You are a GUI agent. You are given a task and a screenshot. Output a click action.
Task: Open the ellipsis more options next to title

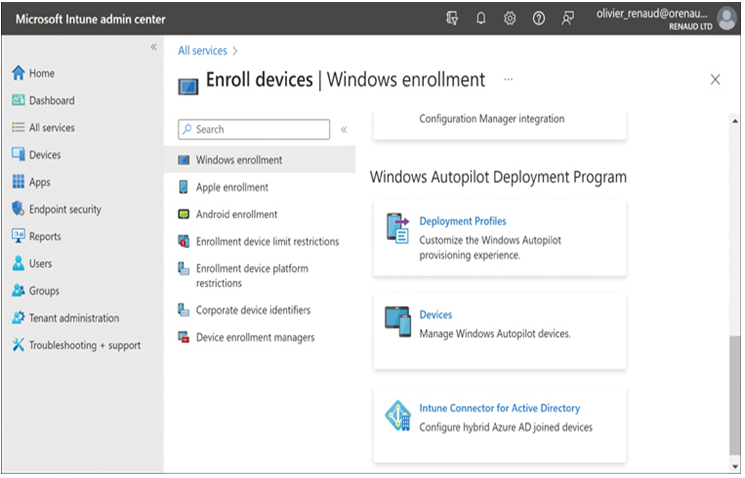click(x=510, y=80)
